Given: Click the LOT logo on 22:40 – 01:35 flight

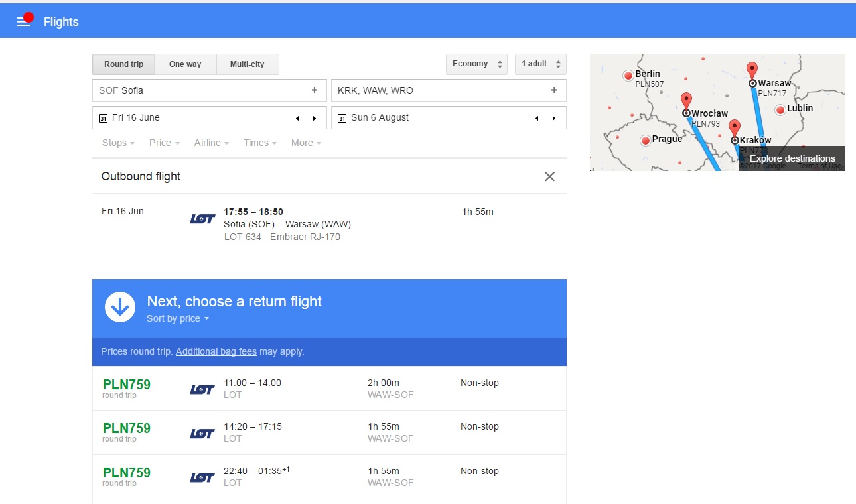Looking at the screenshot, I should (x=202, y=477).
